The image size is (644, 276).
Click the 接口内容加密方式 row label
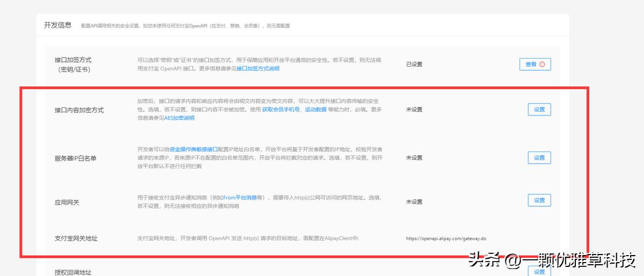click(x=79, y=110)
